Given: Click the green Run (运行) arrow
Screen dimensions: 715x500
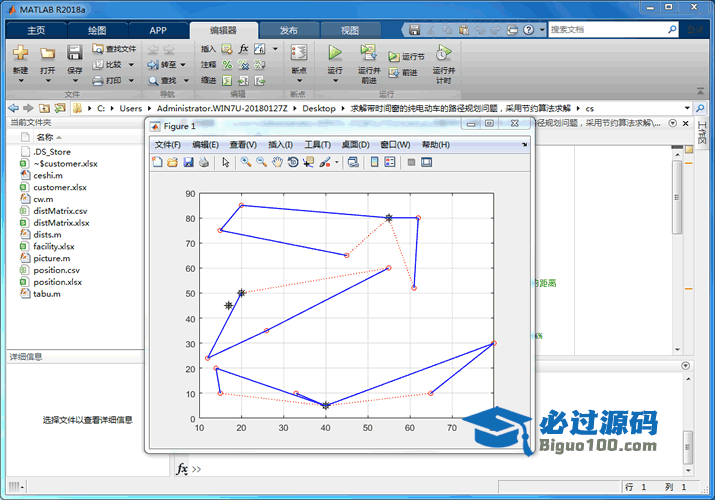Looking at the screenshot, I should coord(335,53).
